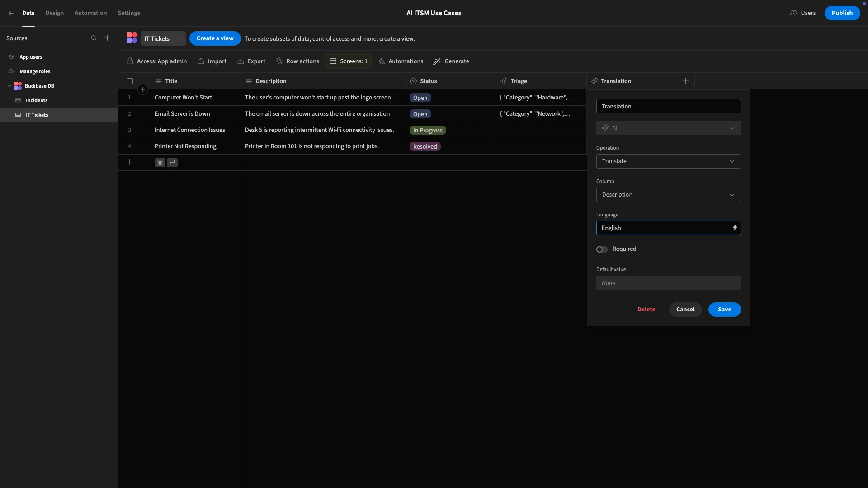Click 'Internet Connection Issues' title cell
The width and height of the screenshot is (868, 488).
click(196, 130)
